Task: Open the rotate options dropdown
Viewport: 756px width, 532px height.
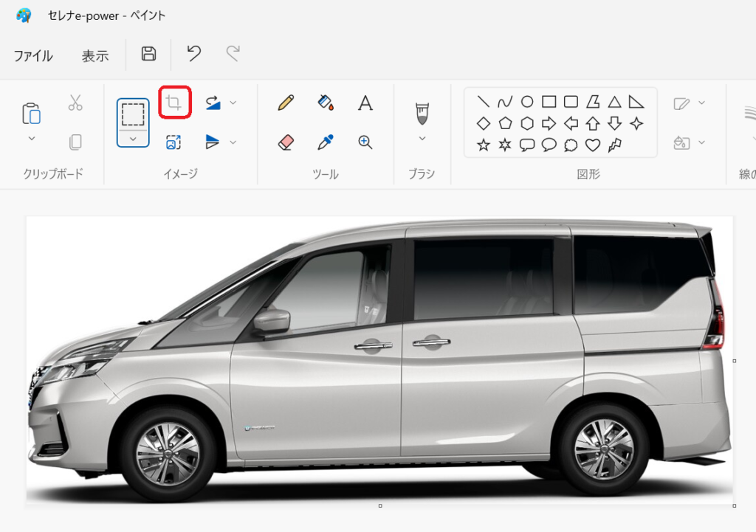Action: [x=233, y=103]
